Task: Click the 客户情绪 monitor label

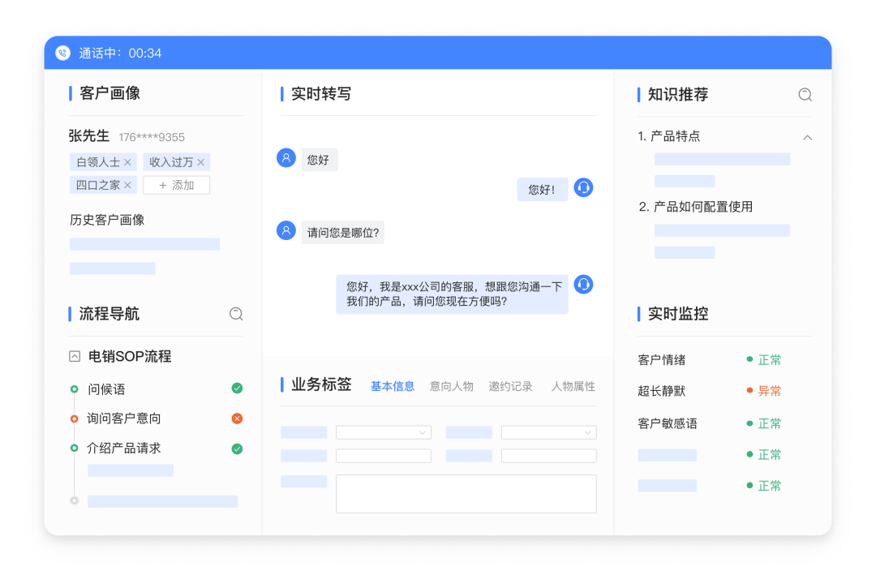Action: coord(662,360)
